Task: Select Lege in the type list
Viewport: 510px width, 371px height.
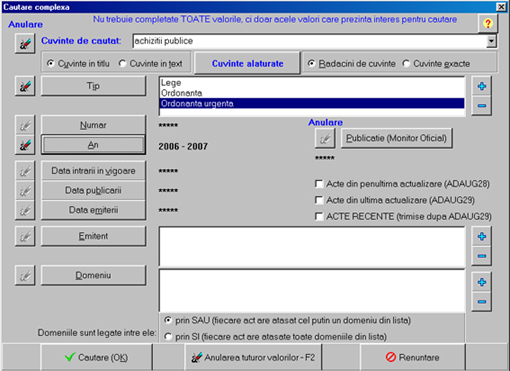Action: point(312,83)
